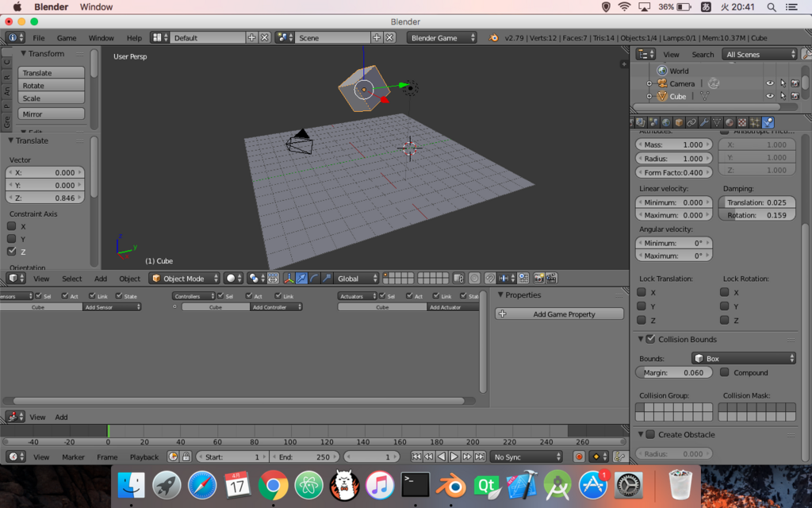Image resolution: width=812 pixels, height=508 pixels.
Task: Open the Add Controller dropdown
Action: coord(276,307)
